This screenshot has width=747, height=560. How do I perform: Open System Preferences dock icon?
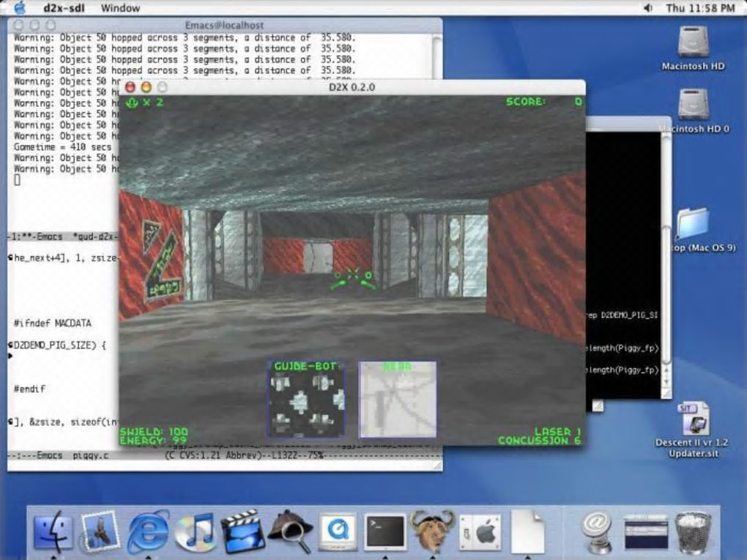[480, 532]
